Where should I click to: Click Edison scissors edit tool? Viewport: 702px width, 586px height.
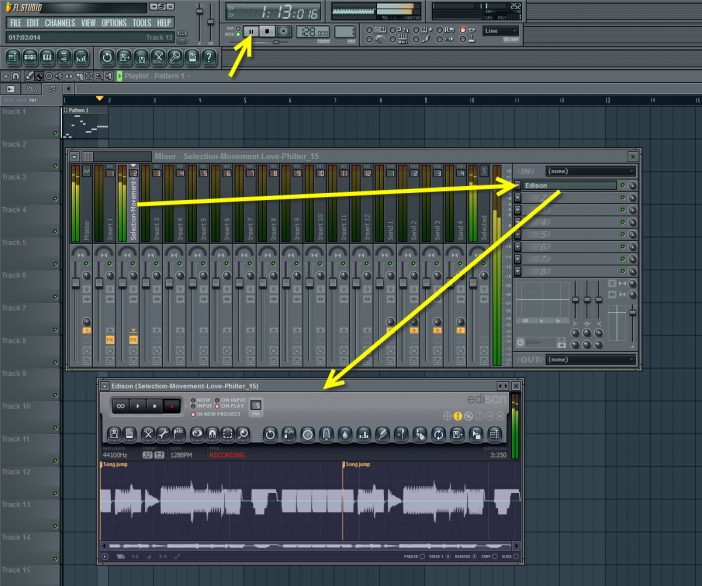pos(147,434)
